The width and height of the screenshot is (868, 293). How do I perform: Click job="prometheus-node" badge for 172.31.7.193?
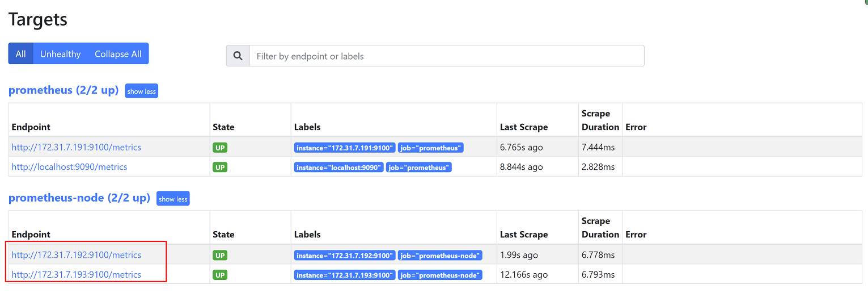[440, 275]
